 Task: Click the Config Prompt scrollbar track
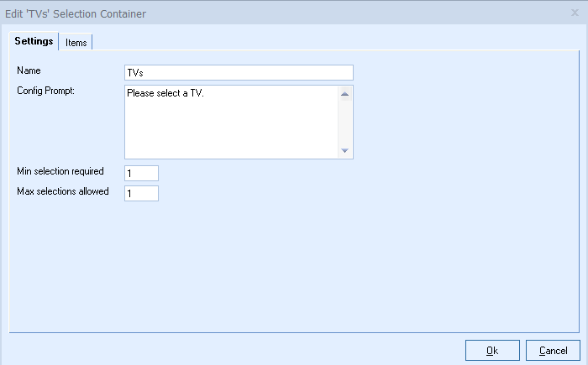click(x=344, y=122)
